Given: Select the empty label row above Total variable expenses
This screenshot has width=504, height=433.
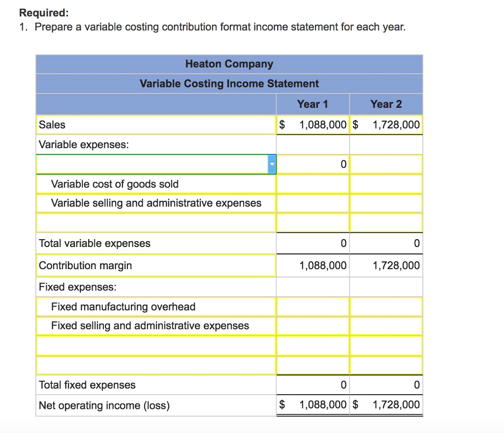Looking at the screenshot, I should 156,222.
